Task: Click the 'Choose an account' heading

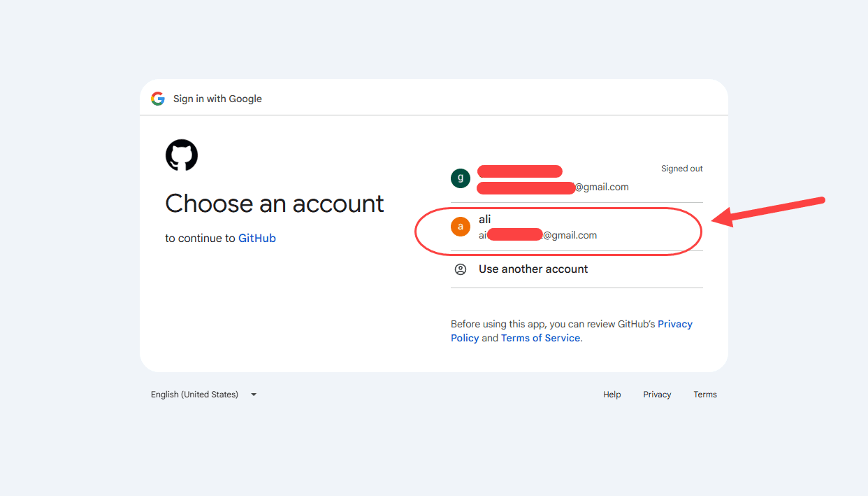Action: point(275,204)
